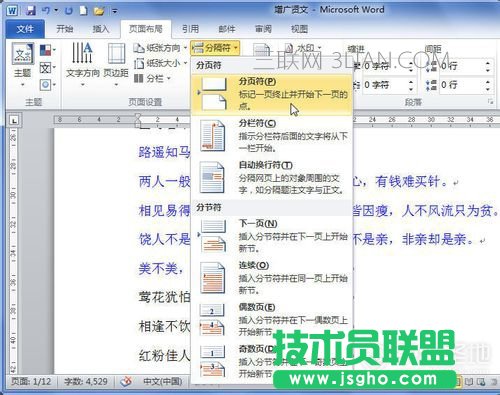This screenshot has height=395, width=500.
Task: Click the proofing check icon in status bar
Action: [x=126, y=382]
